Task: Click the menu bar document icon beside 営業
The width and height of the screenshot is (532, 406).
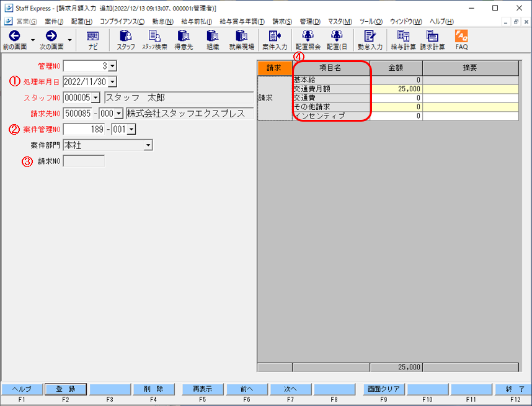Action: click(x=8, y=21)
